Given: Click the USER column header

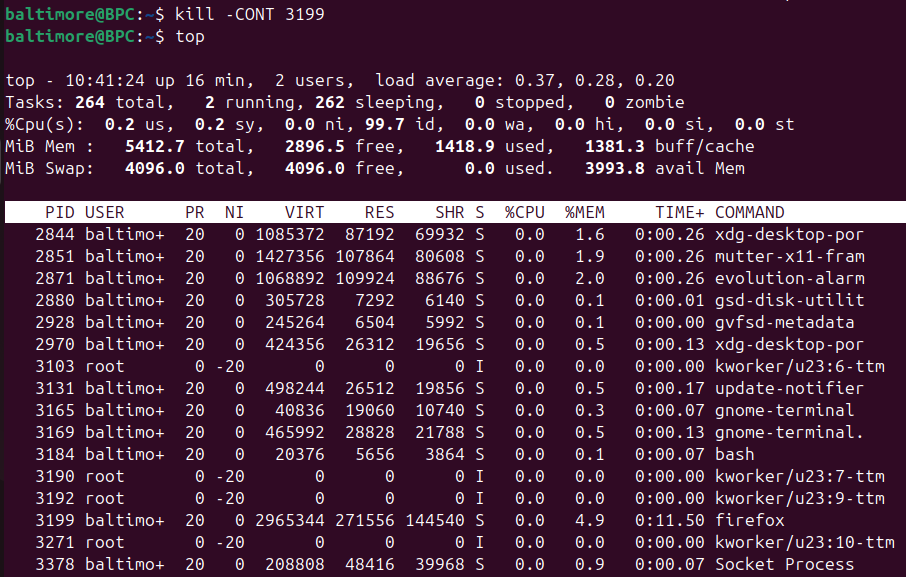Looking at the screenshot, I should point(105,213).
